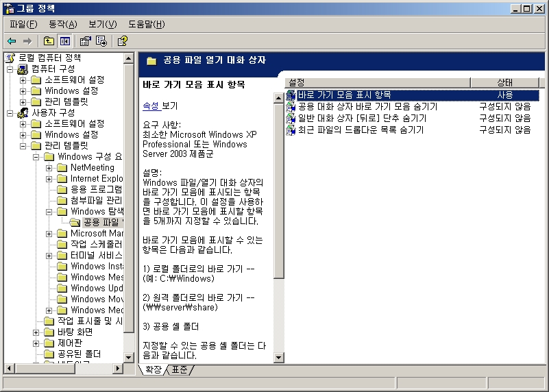
Task: Open the 도움말(H) menu
Action: click(147, 24)
